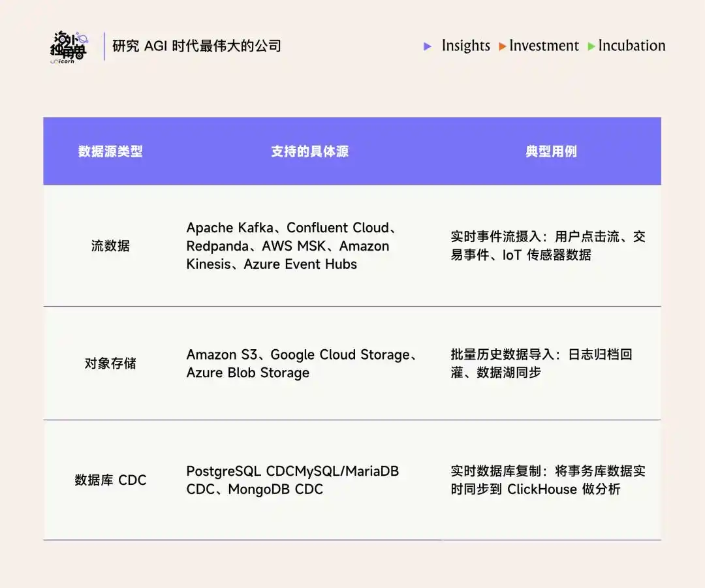
Task: Click the use case 实时事件流摄入
Action: click(x=548, y=246)
